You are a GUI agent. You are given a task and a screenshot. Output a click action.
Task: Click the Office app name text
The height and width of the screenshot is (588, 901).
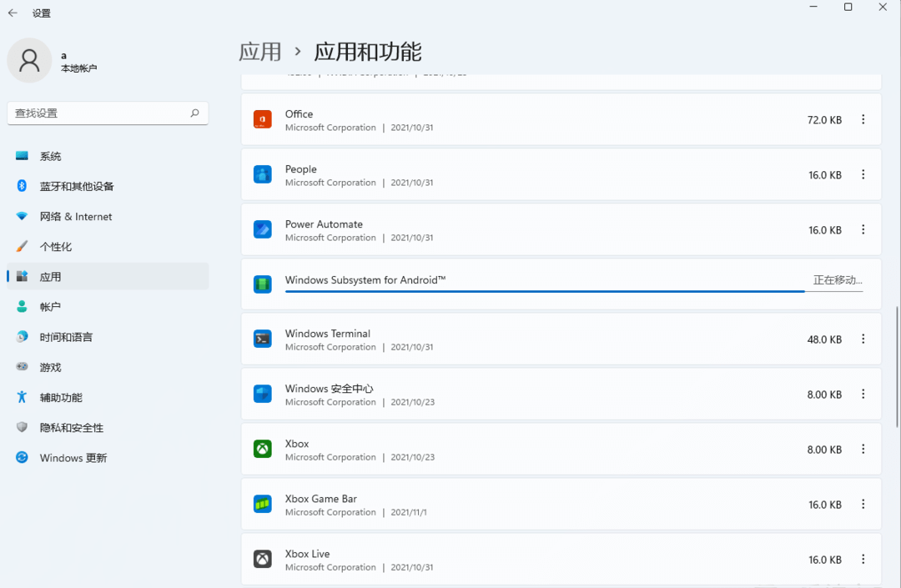click(x=299, y=113)
